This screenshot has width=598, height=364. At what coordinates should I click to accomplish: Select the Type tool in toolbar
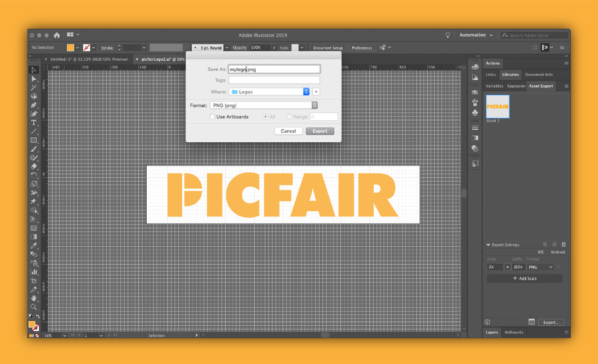click(34, 123)
